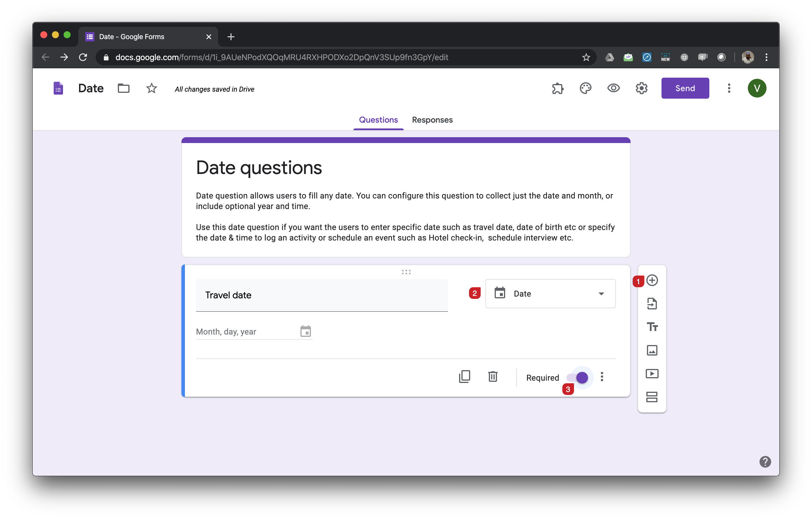Preview the form with eye icon
This screenshot has width=812, height=519.
(613, 88)
